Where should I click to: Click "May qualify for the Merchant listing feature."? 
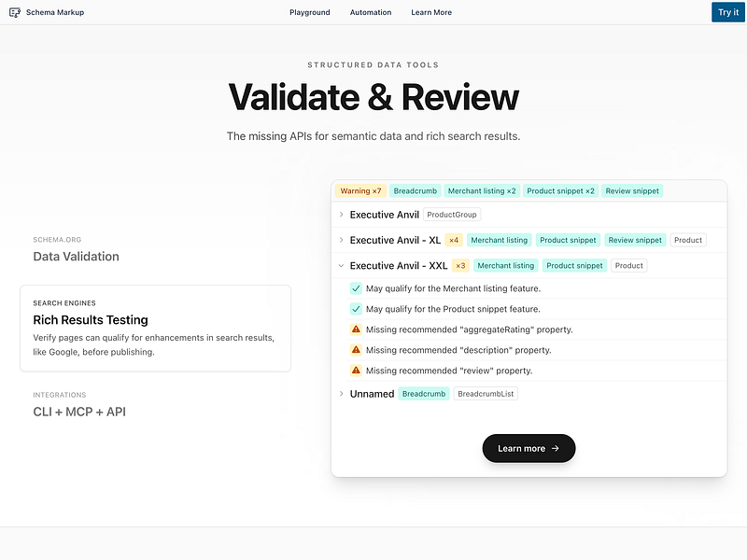point(453,288)
